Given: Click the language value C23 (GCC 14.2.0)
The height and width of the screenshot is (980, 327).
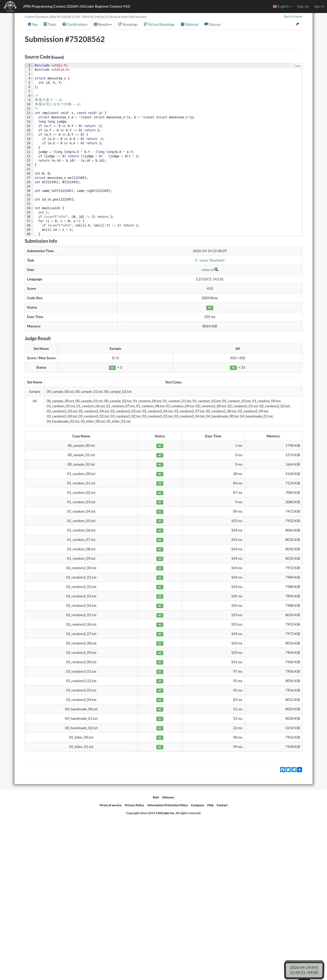Looking at the screenshot, I should (210, 279).
